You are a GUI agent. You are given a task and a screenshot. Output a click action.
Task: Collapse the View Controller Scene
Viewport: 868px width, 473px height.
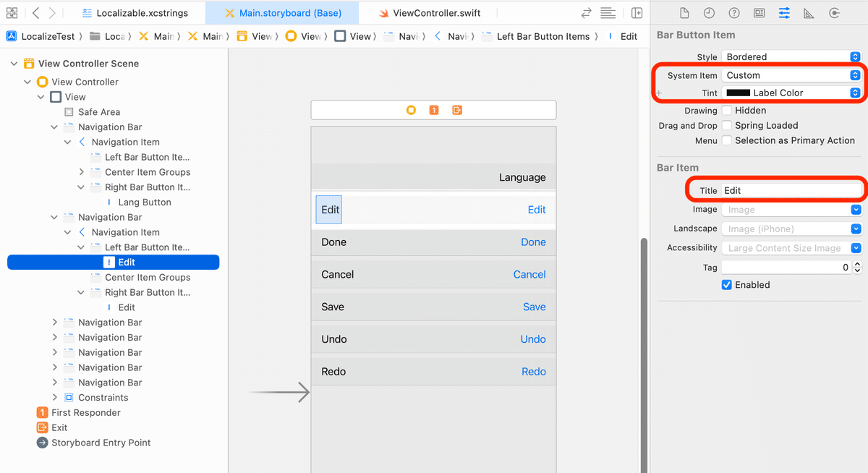(14, 64)
